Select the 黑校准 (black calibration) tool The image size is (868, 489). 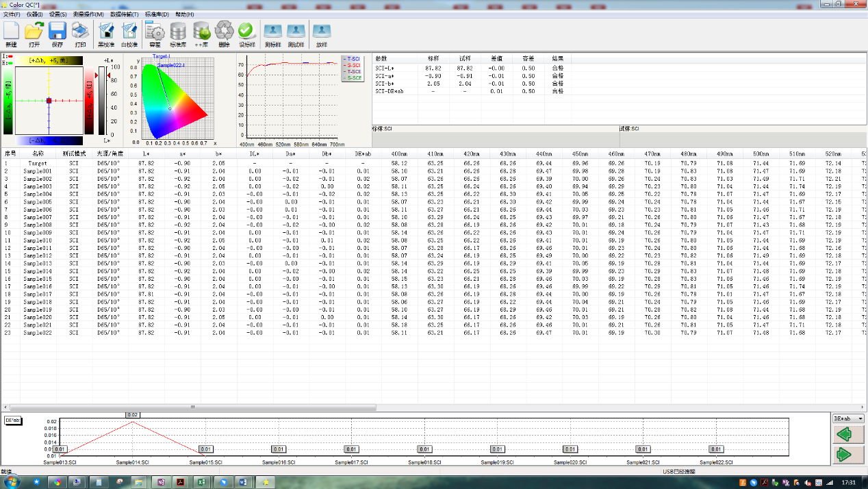[105, 31]
